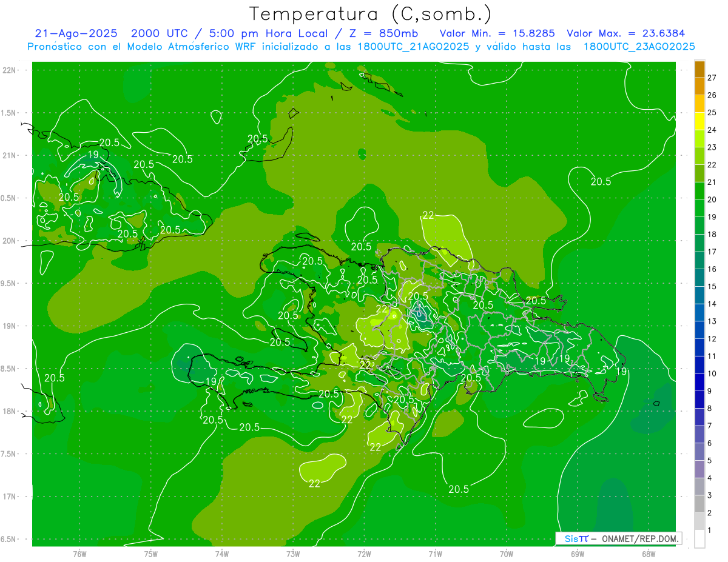This screenshot has height=562, width=728.
Task: Click the dark blue colorbar segment between 9 and 10
Action: [699, 383]
